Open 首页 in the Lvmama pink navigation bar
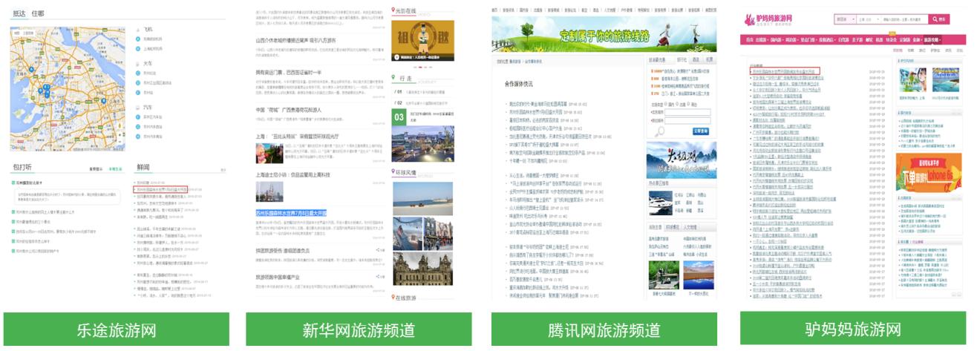 (750, 39)
